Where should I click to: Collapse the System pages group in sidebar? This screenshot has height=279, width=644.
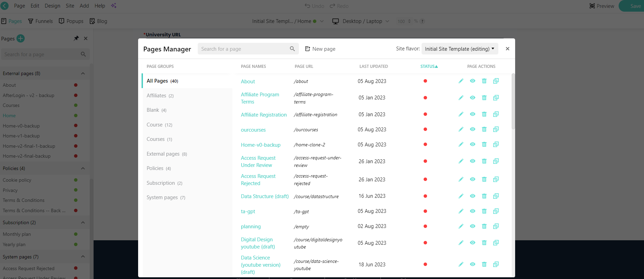[x=83, y=256]
